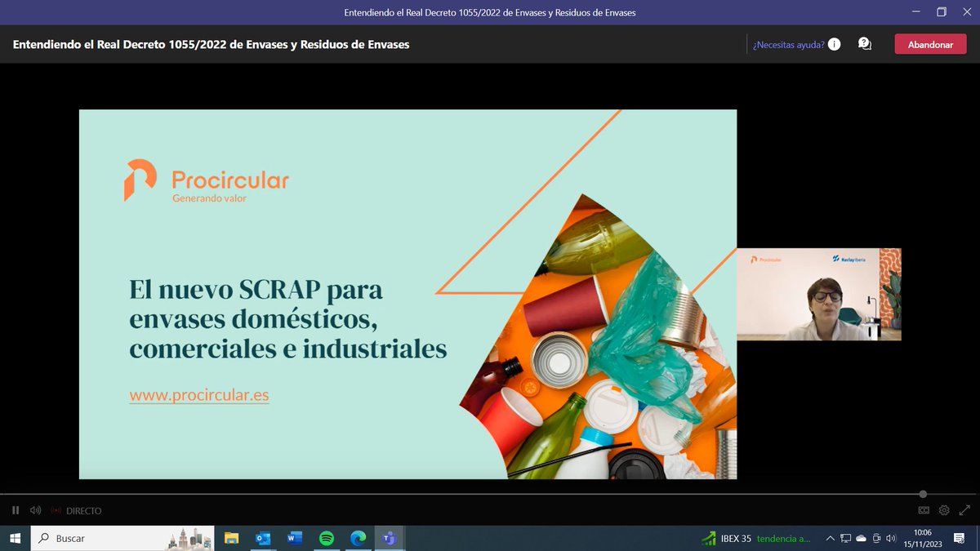
Task: Open the Windows Start menu
Action: [16, 538]
